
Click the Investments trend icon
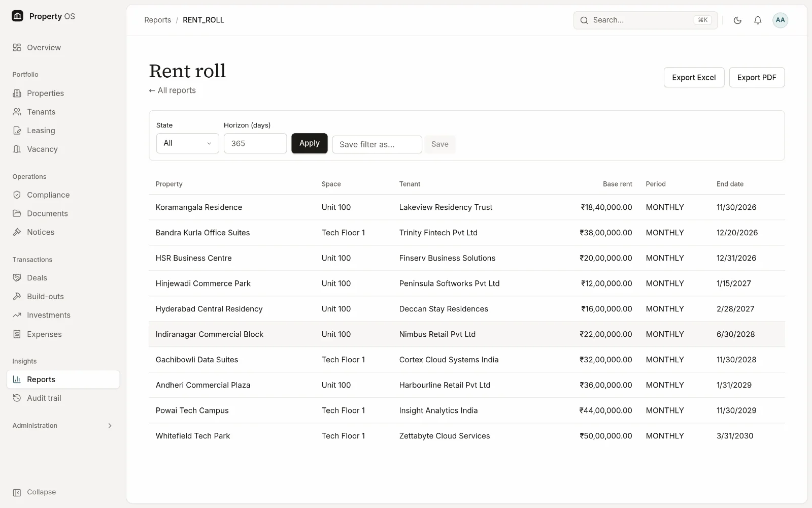17,315
